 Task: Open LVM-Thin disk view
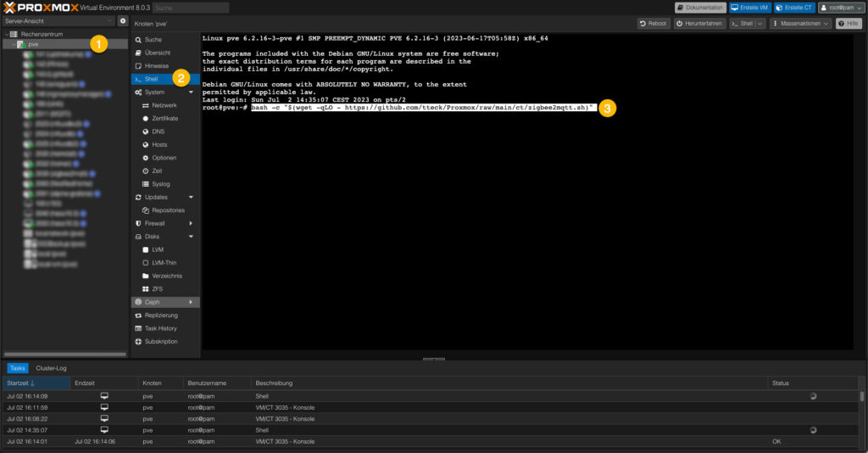(165, 263)
